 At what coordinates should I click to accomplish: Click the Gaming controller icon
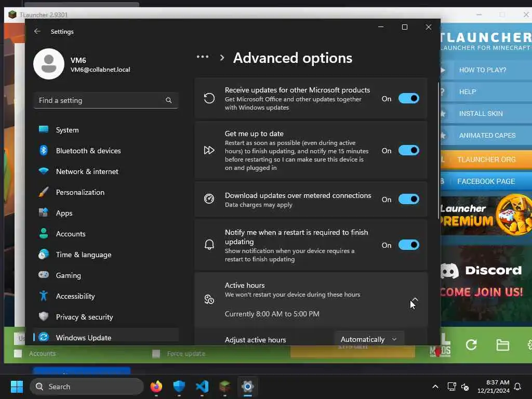tap(44, 275)
